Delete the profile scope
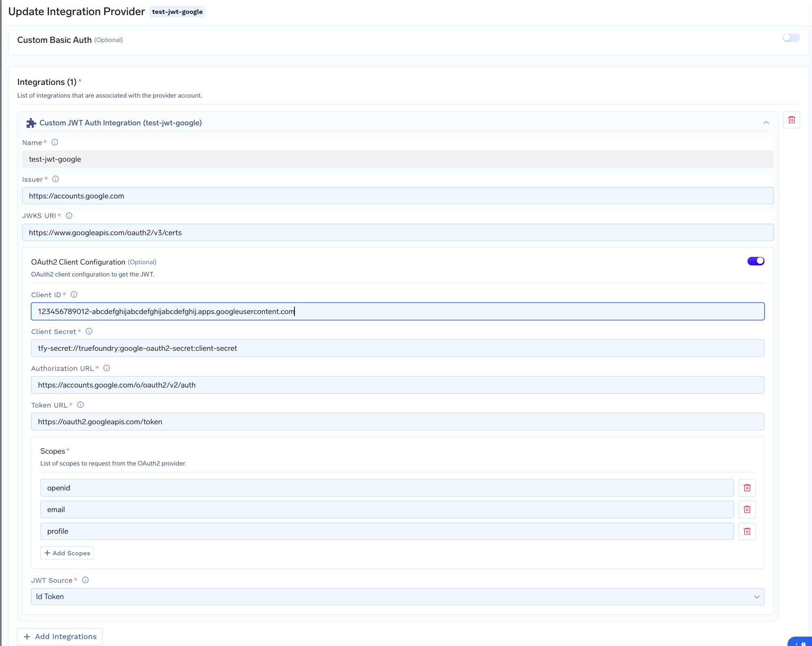Image resolution: width=812 pixels, height=646 pixels. click(747, 531)
